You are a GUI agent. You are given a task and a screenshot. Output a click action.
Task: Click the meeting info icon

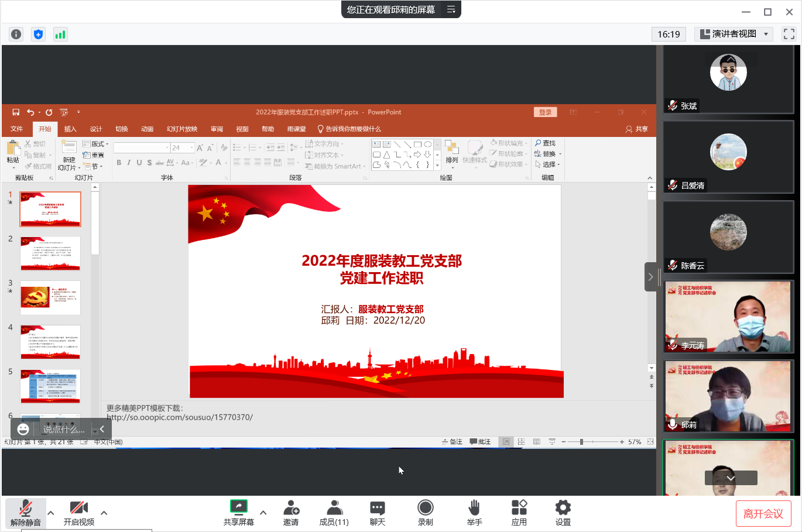[x=16, y=35]
